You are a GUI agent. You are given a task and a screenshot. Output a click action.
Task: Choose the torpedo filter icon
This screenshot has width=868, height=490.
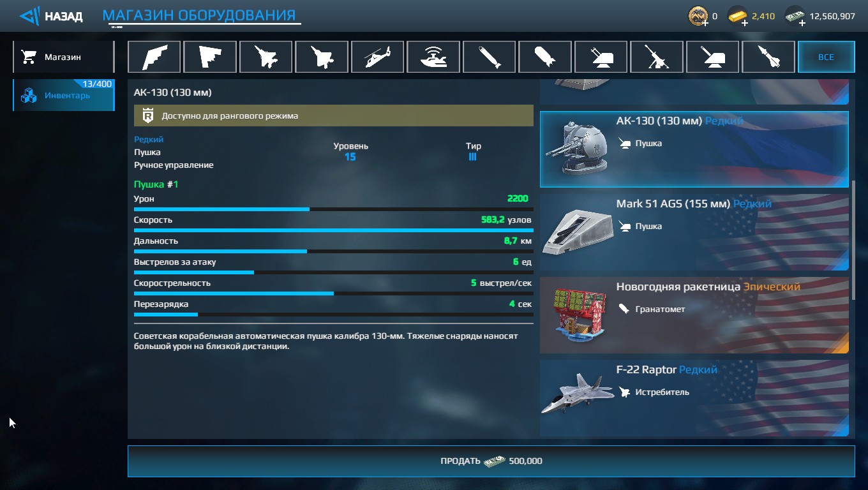pyautogui.click(x=490, y=57)
